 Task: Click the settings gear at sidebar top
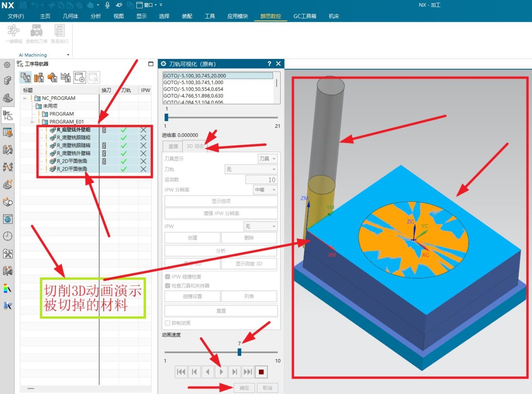coord(7,65)
